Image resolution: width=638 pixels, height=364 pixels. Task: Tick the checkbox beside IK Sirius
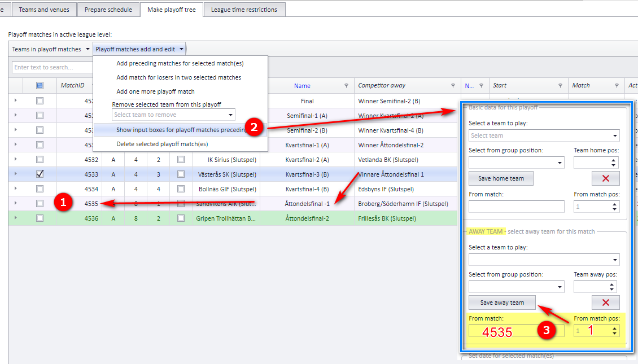pyautogui.click(x=181, y=160)
